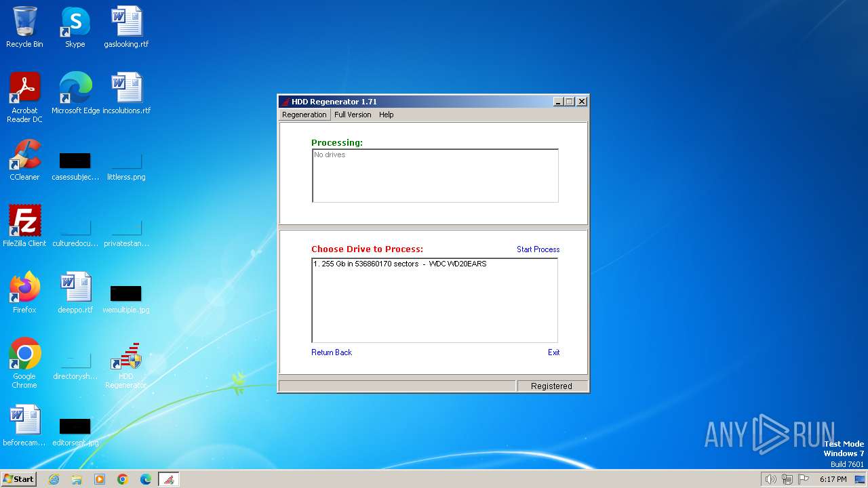
Task: Select the beforecam... document icon
Action: click(24, 426)
